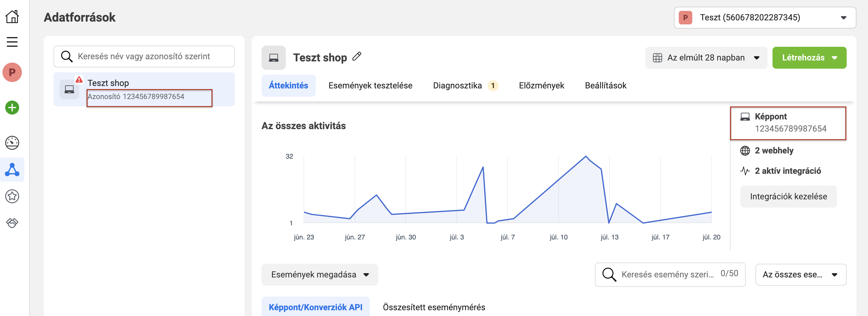Click the júl. 20 axis label
Viewport: 868px width, 316px height.
click(711, 237)
